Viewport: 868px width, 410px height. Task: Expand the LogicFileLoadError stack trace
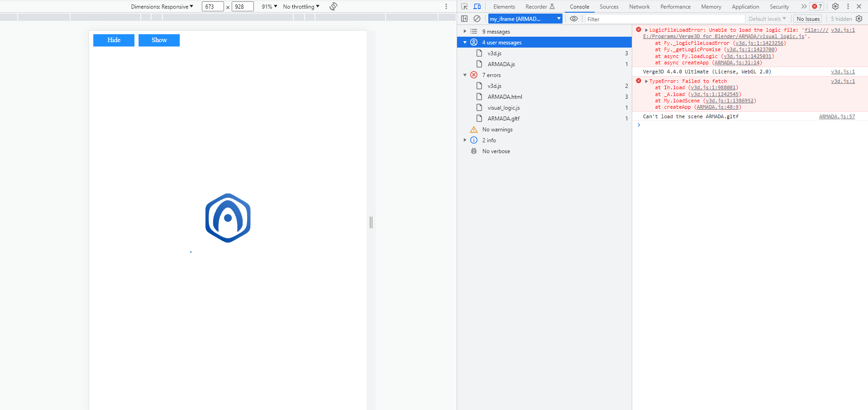click(646, 30)
